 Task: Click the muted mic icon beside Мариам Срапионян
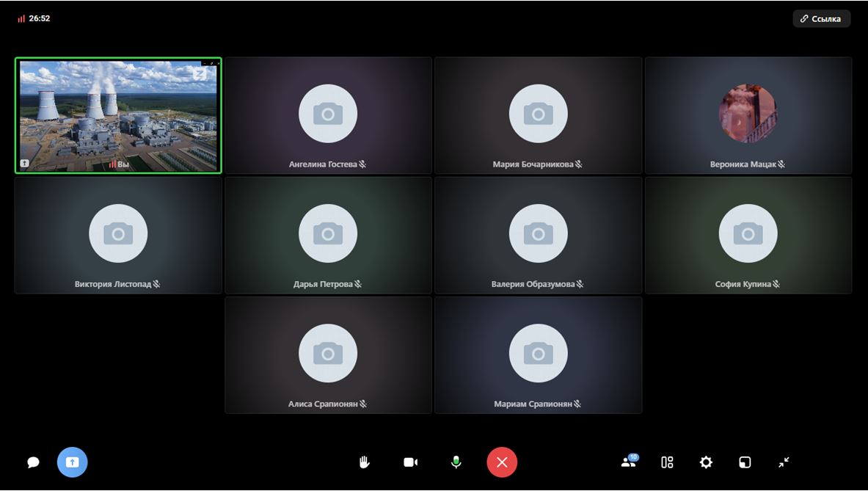click(x=577, y=404)
